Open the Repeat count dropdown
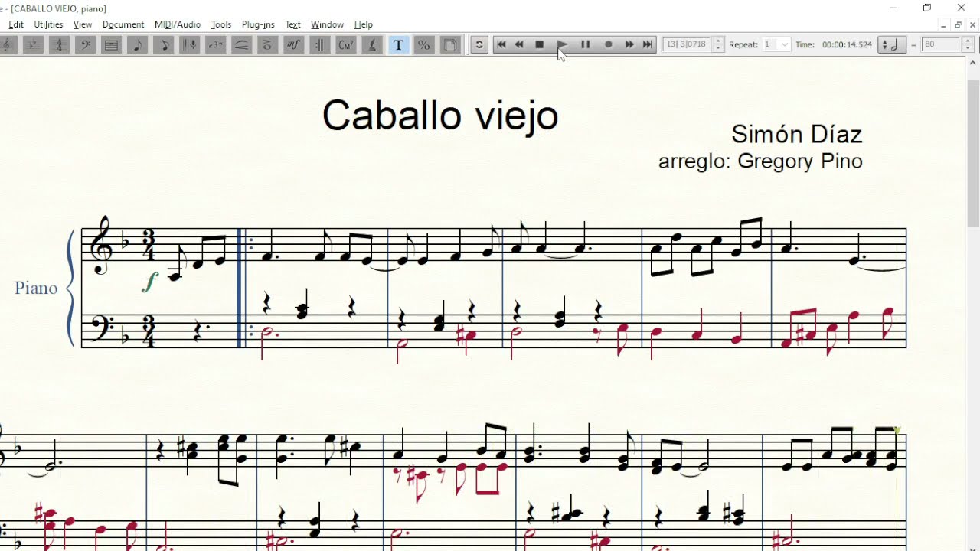This screenshot has height=551, width=980. (776, 44)
